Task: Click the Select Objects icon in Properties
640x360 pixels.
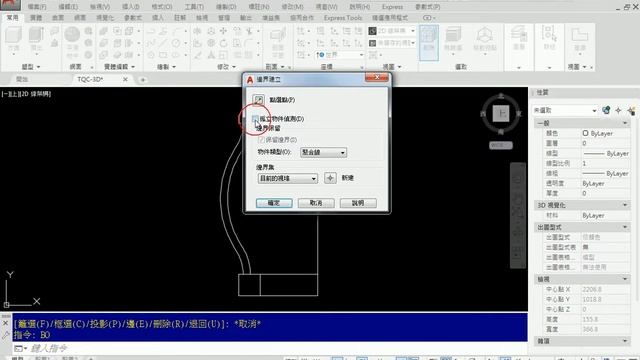Action: click(618, 110)
